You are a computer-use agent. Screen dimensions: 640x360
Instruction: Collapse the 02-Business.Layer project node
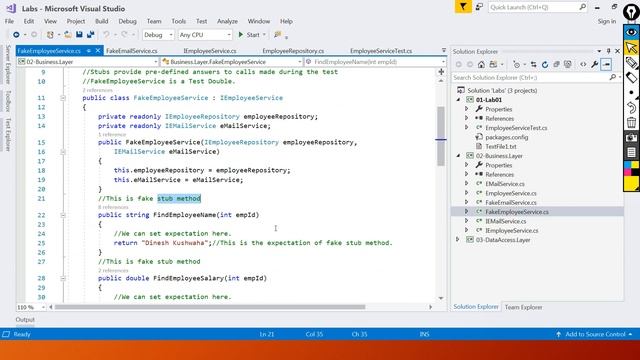[x=458, y=156]
